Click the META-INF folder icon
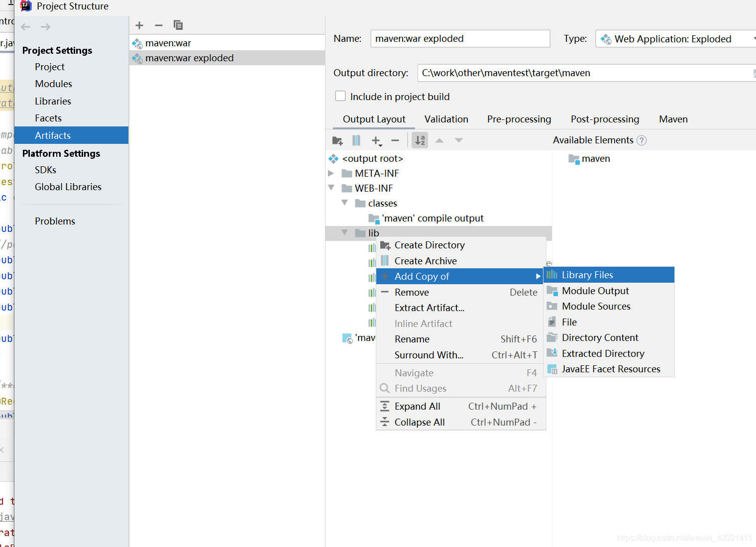 [x=347, y=174]
